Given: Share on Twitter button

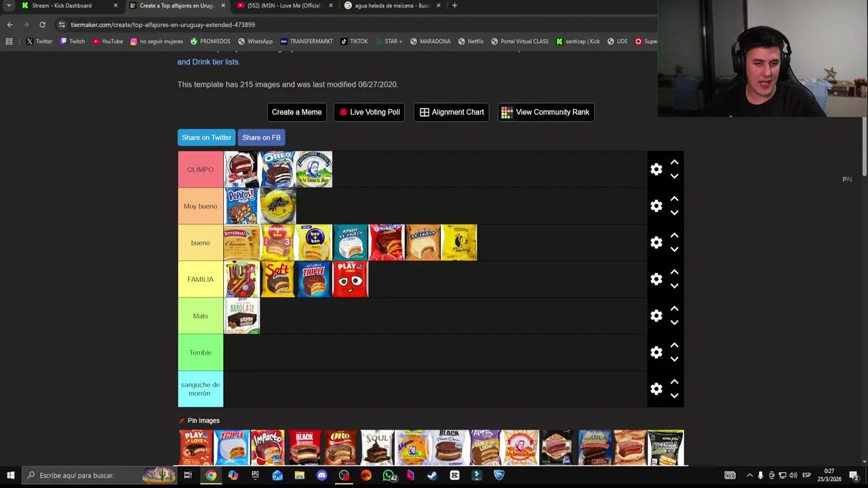Looking at the screenshot, I should coord(206,138).
